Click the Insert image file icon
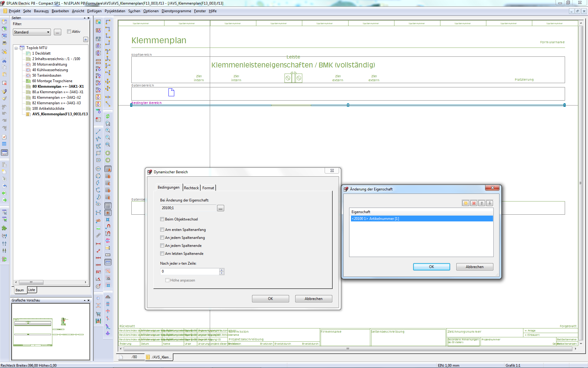Image resolution: width=588 pixels, height=368 pixels. click(98, 228)
